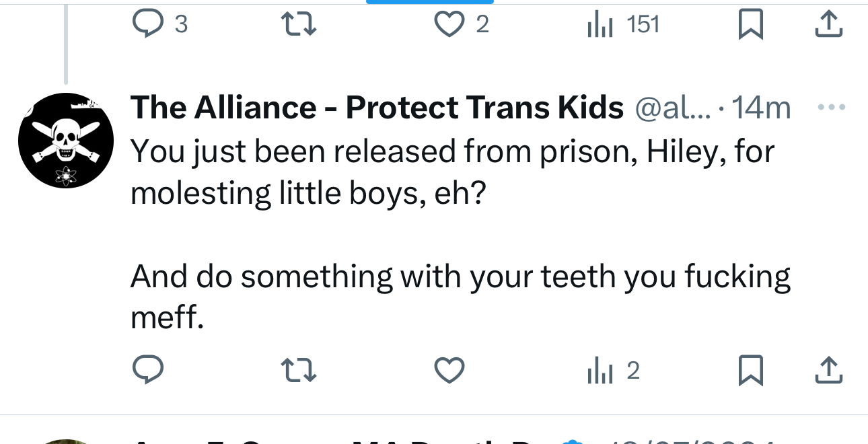Share the upper tweet with 151 views
Viewport: 868px width, 444px height.
(829, 25)
